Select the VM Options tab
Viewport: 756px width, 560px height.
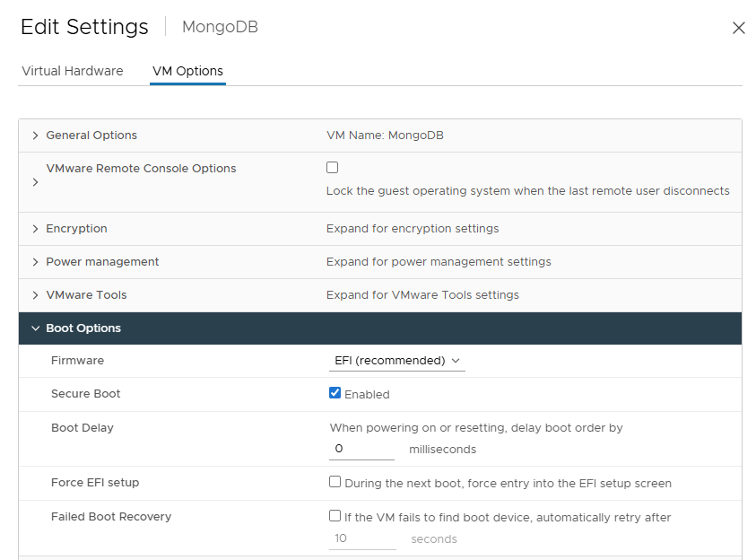(187, 71)
